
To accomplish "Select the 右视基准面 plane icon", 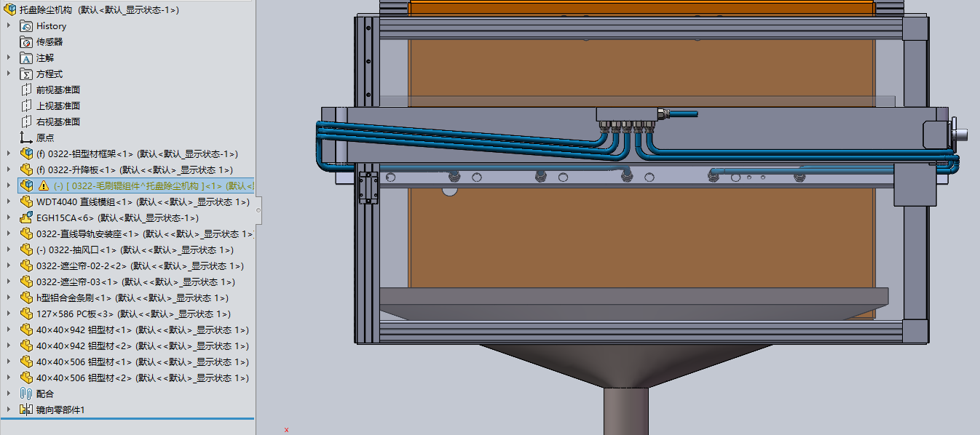I will [x=26, y=122].
